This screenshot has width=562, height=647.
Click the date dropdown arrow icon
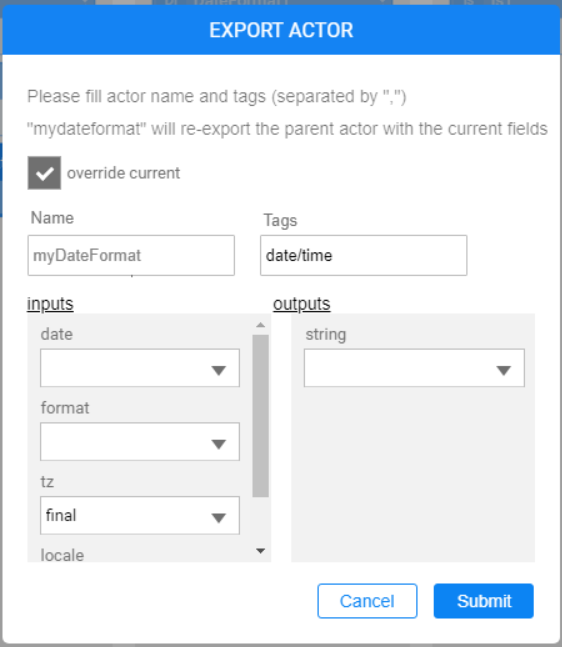(x=219, y=370)
